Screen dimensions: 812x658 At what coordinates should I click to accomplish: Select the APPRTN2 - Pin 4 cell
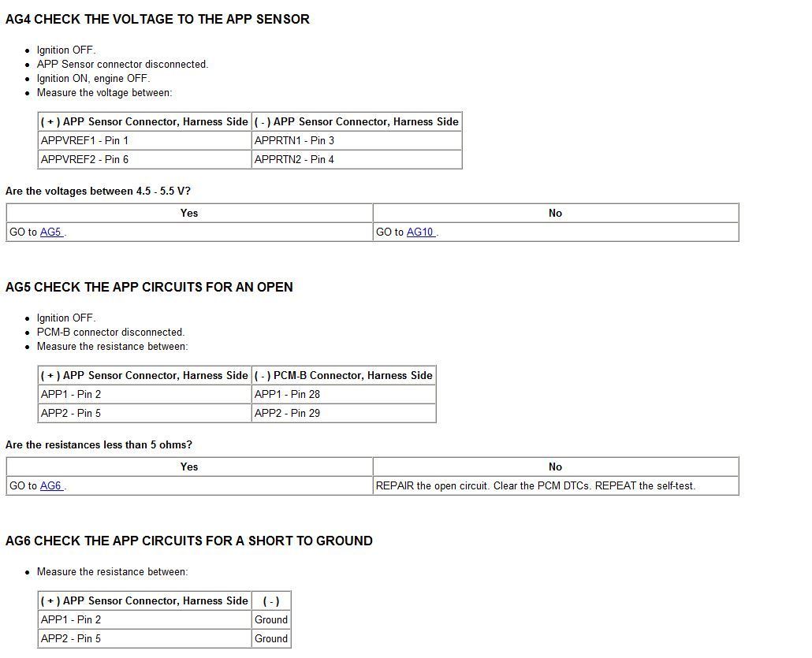pos(294,159)
